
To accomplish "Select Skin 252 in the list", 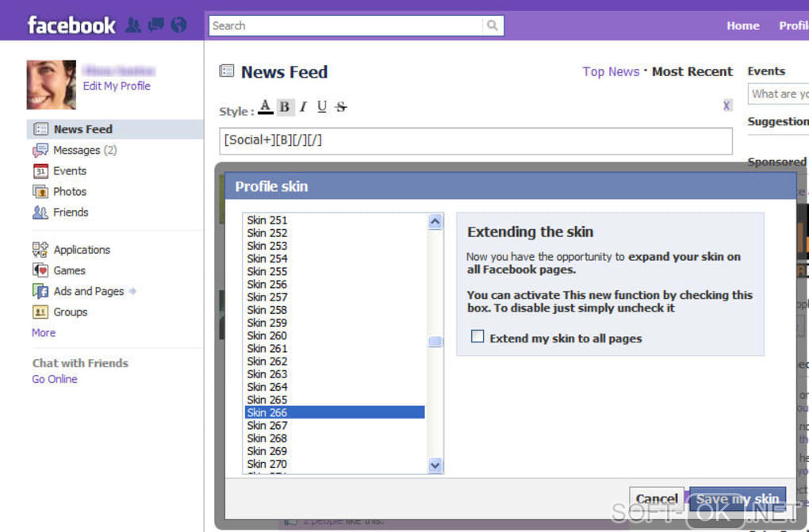I will pos(335,233).
